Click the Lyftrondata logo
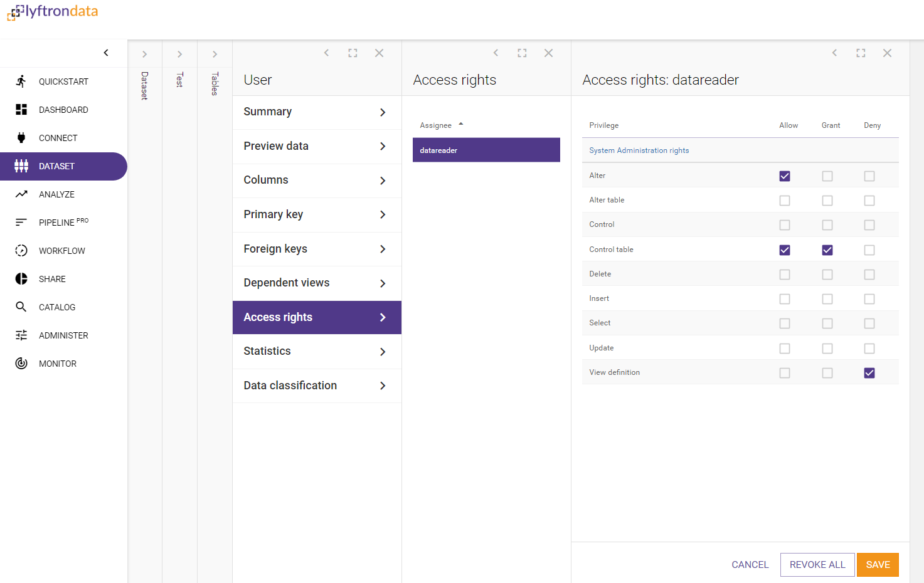The height and width of the screenshot is (583, 924). pyautogui.click(x=53, y=12)
